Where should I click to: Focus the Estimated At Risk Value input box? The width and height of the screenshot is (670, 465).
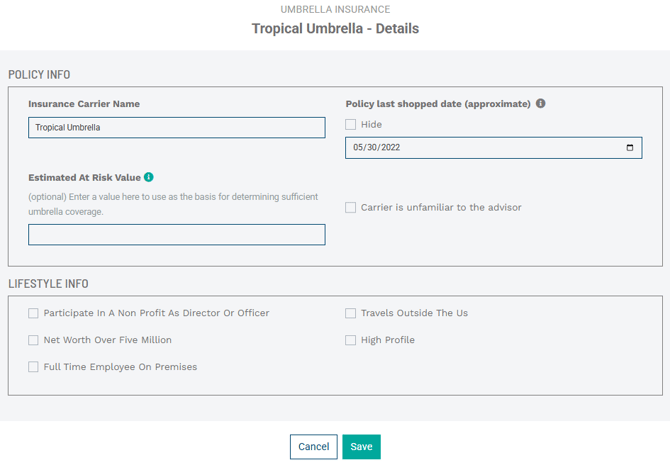point(177,235)
